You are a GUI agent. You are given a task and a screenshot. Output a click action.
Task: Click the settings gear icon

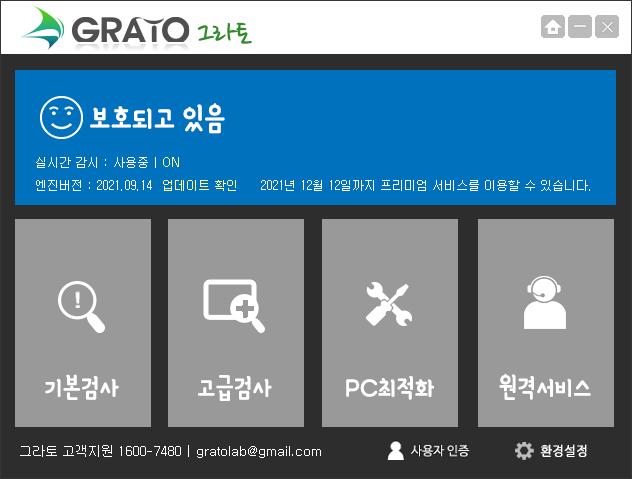pyautogui.click(x=524, y=451)
